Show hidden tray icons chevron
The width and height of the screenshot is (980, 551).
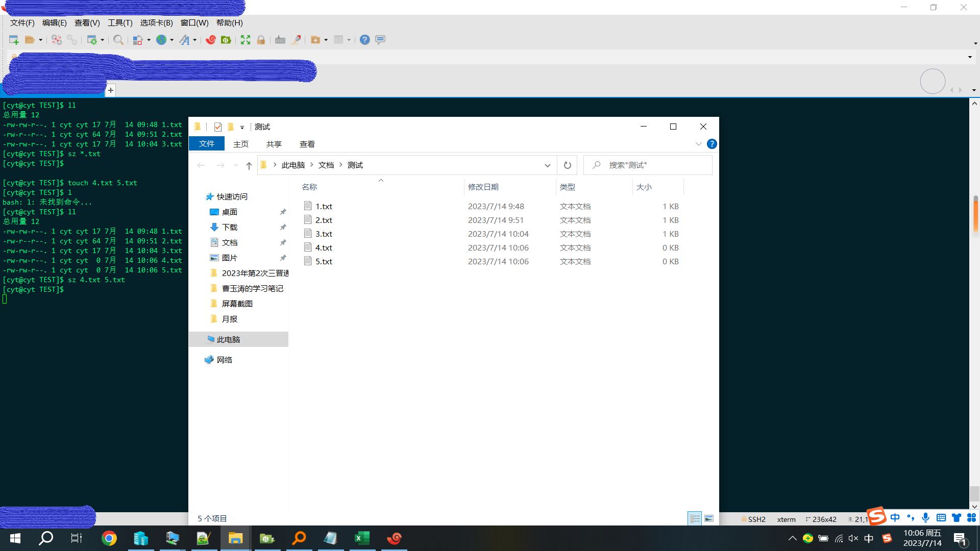coord(792,539)
